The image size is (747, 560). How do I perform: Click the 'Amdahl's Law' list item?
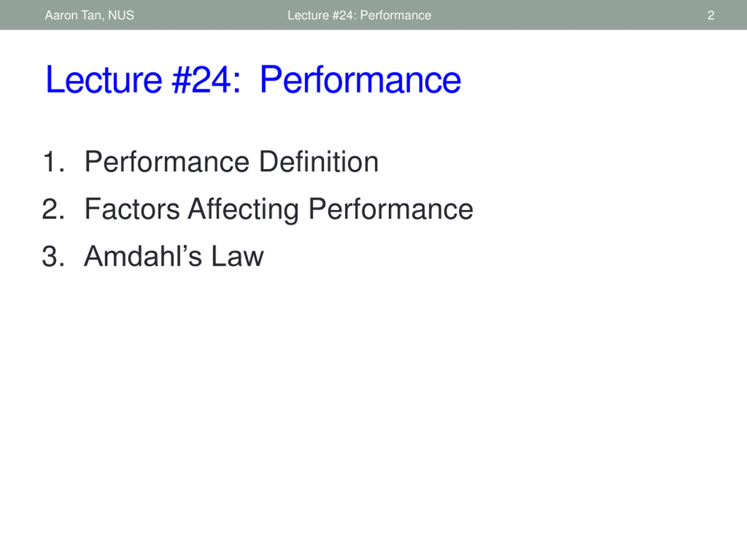pyautogui.click(x=174, y=256)
